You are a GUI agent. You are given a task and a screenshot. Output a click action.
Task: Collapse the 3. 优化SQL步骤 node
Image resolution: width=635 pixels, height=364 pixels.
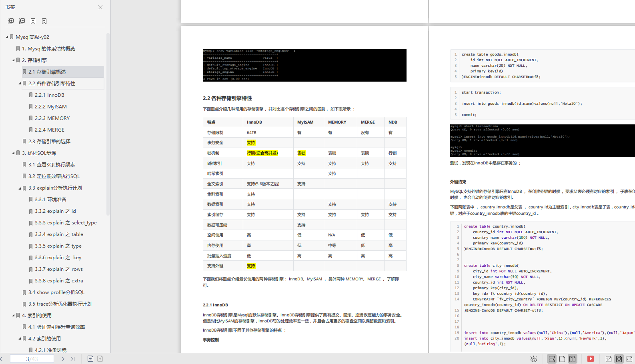click(x=14, y=153)
